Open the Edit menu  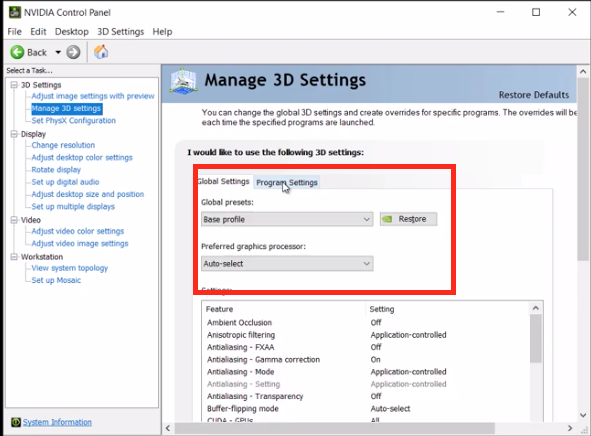click(x=38, y=32)
